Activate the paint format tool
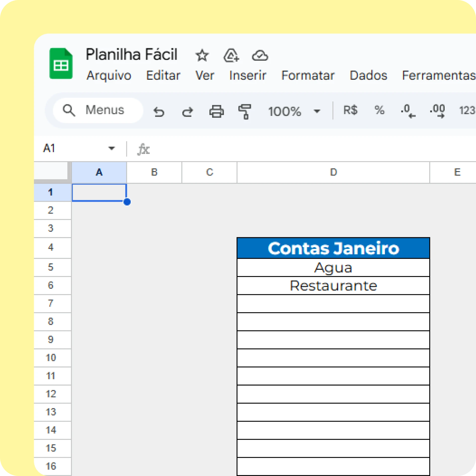The width and height of the screenshot is (476, 476). tap(245, 111)
